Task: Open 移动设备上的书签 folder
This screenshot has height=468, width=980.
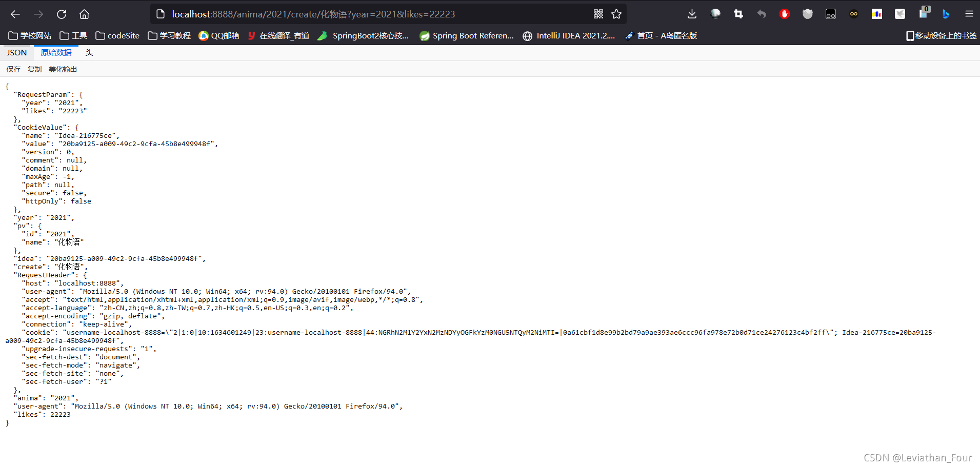Action: [x=942, y=36]
